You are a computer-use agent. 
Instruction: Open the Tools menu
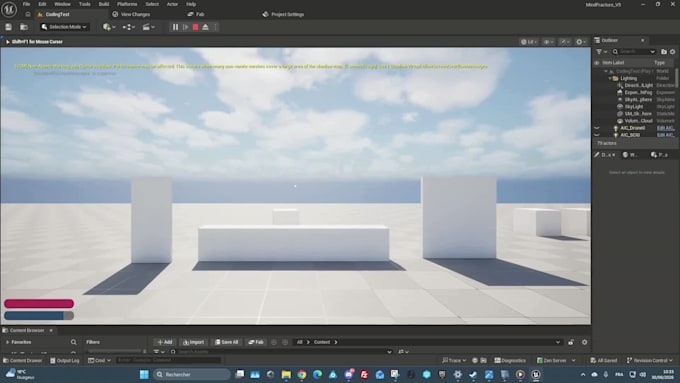(x=85, y=4)
